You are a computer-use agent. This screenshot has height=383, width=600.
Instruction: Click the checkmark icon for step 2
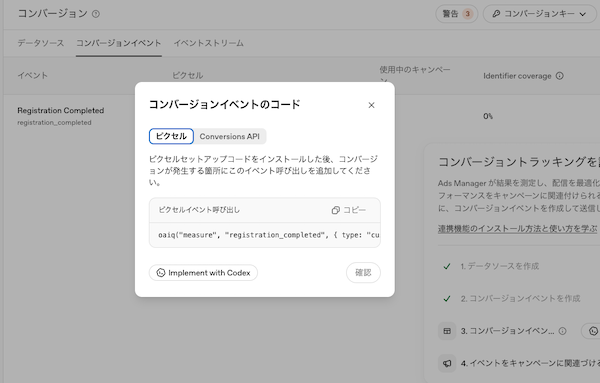tap(447, 298)
